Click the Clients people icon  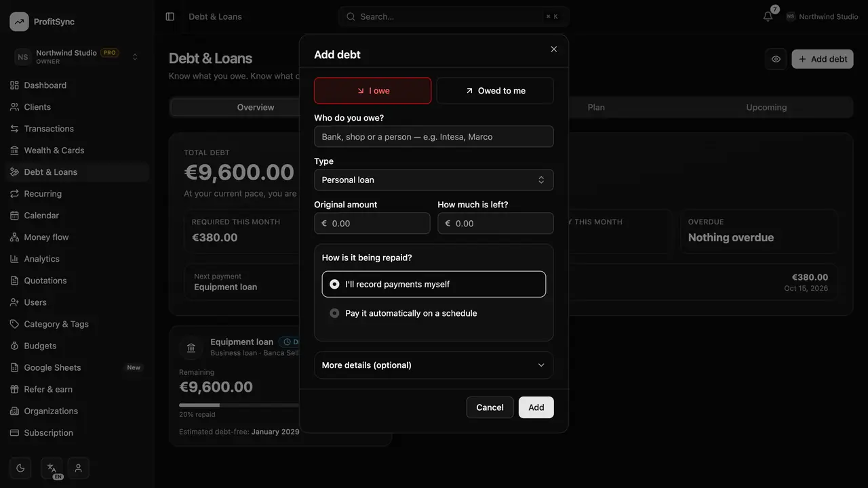(14, 107)
